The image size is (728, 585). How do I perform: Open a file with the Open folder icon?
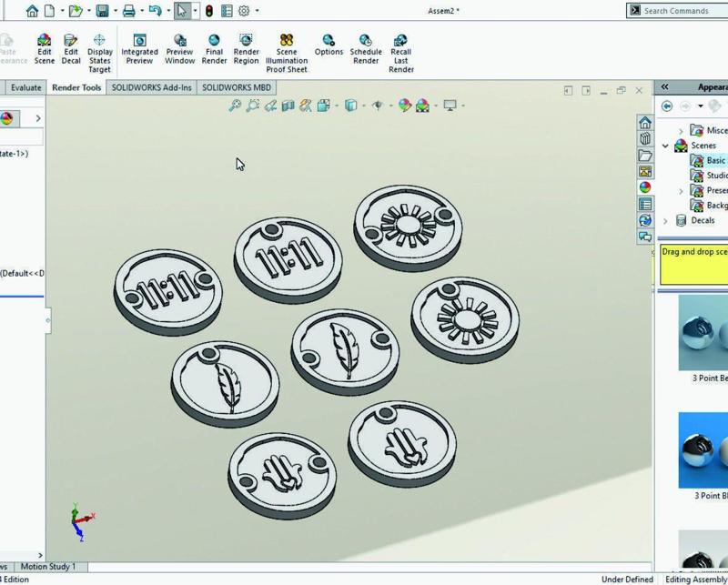point(76,11)
